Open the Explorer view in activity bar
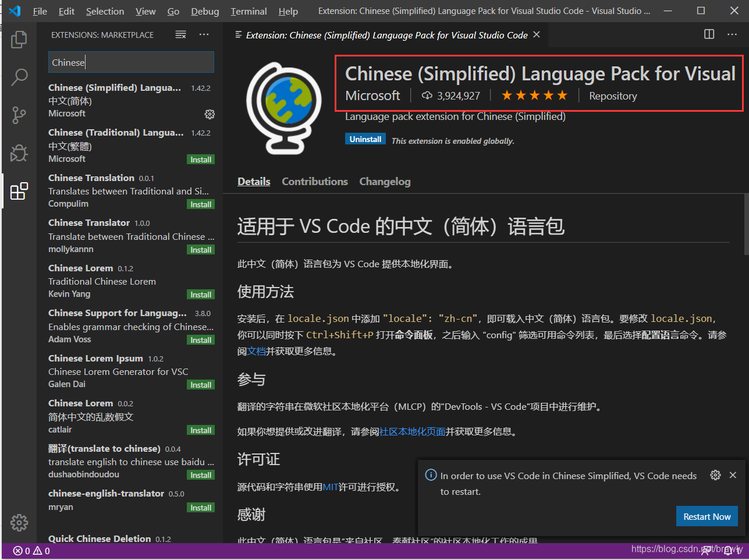Viewport: 749px width, 560px height. 19,40
